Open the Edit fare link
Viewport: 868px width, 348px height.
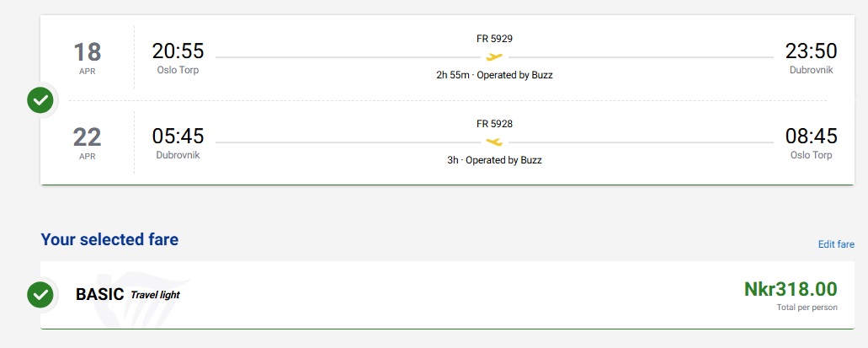coord(836,244)
